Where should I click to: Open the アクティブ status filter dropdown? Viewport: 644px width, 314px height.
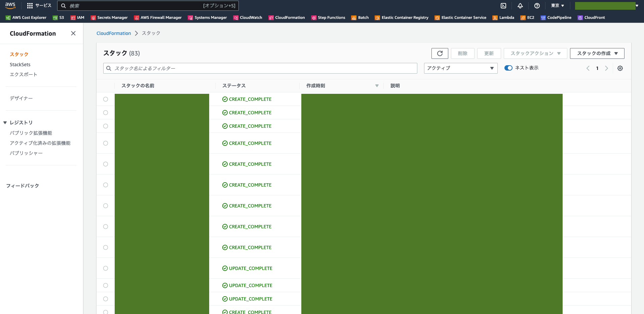[460, 68]
